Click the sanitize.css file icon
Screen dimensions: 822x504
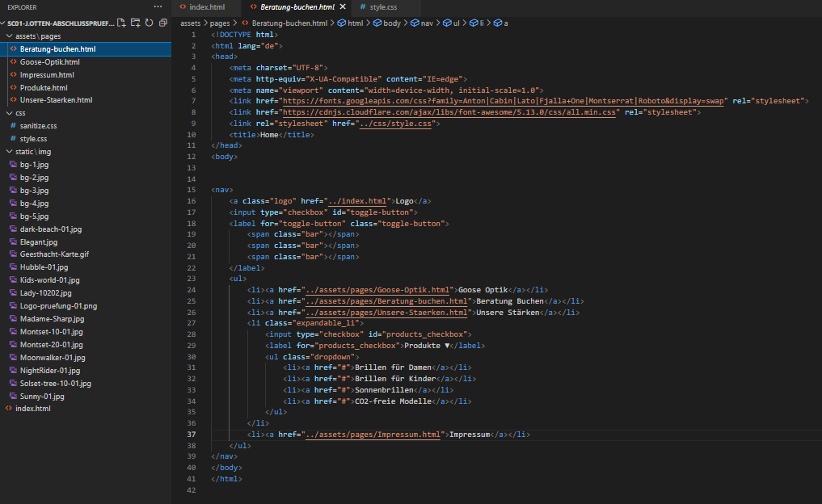pyautogui.click(x=15, y=124)
